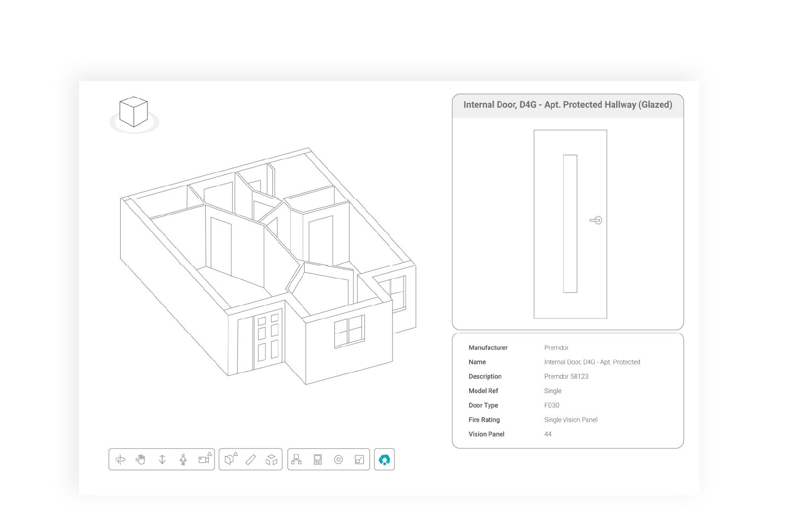Click the 'Premdor' manufacturer value

click(x=556, y=348)
